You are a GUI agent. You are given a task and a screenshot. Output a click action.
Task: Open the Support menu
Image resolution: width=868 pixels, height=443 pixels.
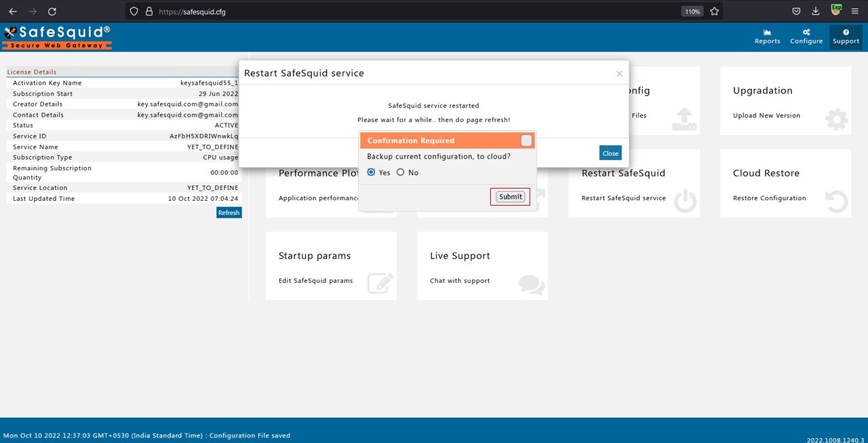846,37
